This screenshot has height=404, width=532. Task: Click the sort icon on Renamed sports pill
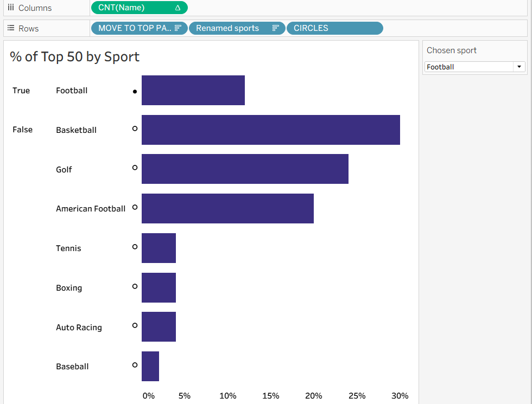coord(275,28)
